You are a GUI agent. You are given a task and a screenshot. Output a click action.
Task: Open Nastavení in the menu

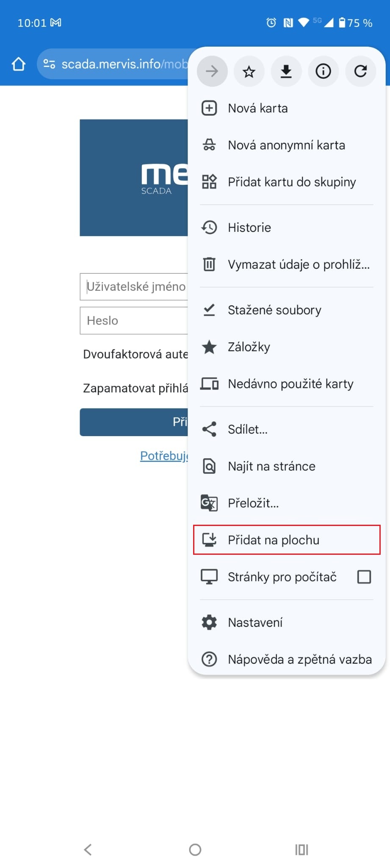tap(255, 623)
